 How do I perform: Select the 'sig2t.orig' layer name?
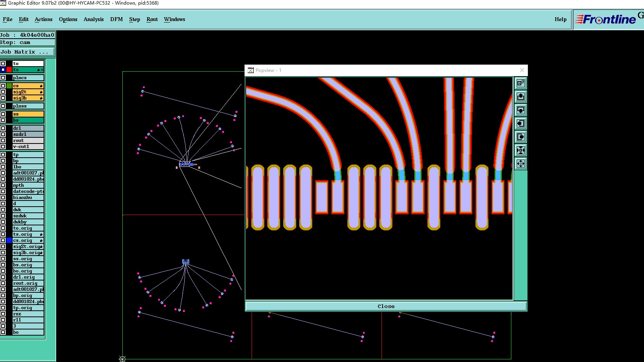tap(28, 246)
